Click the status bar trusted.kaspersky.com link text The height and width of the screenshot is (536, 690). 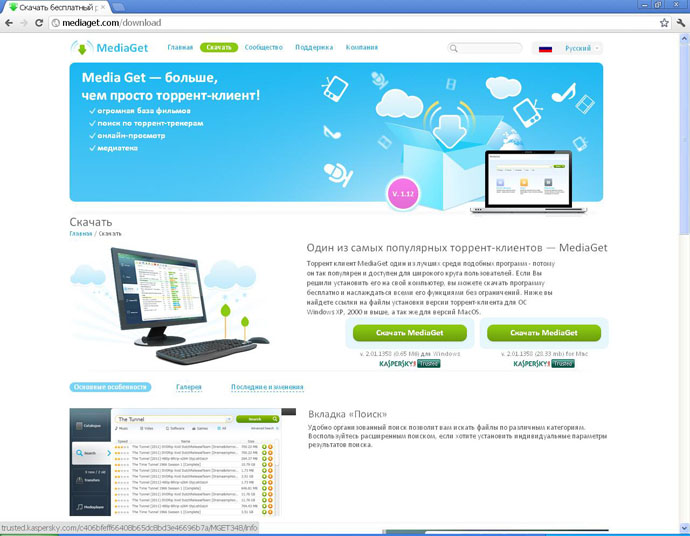pos(129,528)
